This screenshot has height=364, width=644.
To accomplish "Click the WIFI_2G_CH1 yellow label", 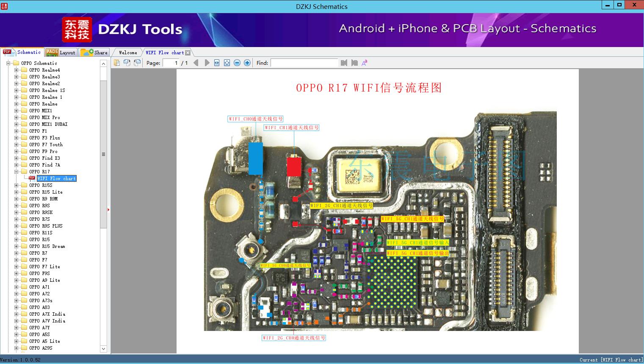I will point(341,206).
